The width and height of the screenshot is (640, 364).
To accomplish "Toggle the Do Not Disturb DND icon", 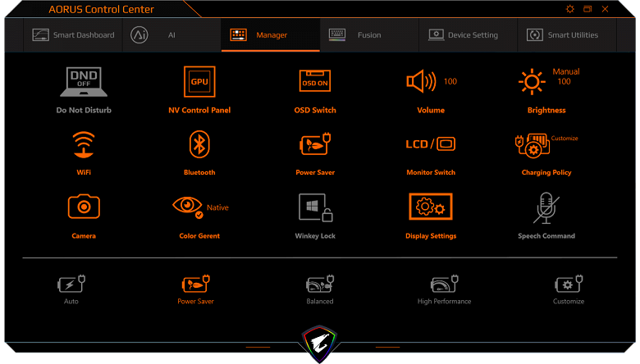I will pyautogui.click(x=84, y=81).
